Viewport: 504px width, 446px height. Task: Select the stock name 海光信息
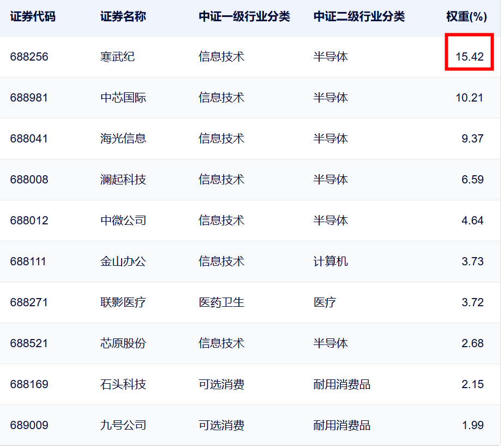coord(123,138)
